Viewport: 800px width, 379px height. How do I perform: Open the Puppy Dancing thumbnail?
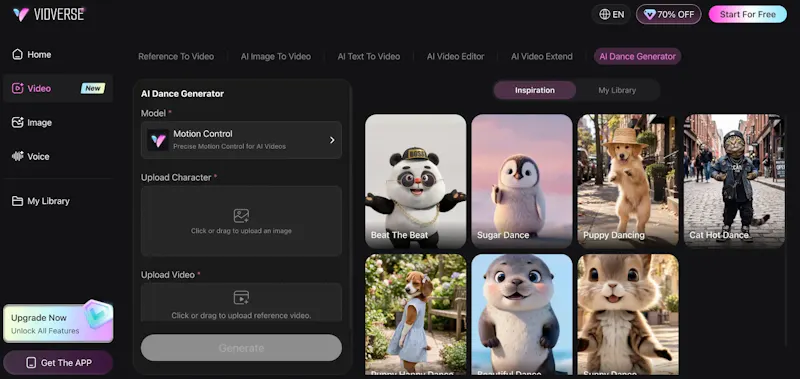point(628,181)
